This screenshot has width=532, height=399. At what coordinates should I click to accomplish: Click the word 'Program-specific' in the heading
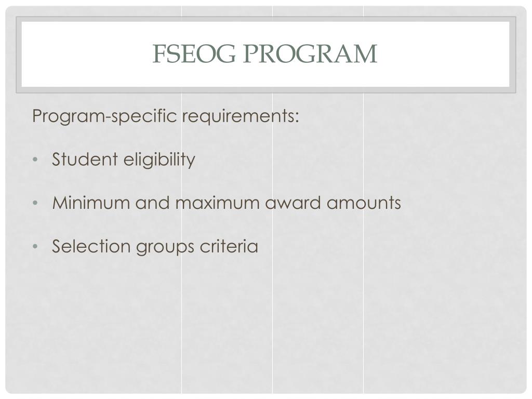(x=104, y=116)
